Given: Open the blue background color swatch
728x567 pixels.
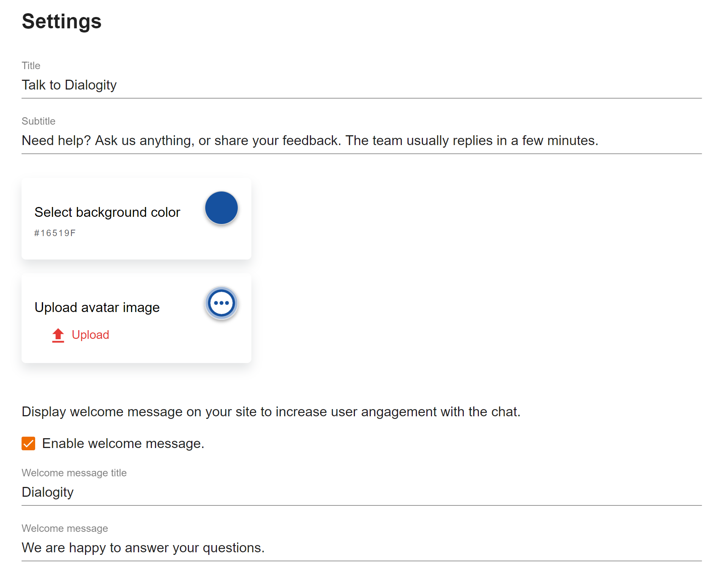Looking at the screenshot, I should [x=221, y=208].
